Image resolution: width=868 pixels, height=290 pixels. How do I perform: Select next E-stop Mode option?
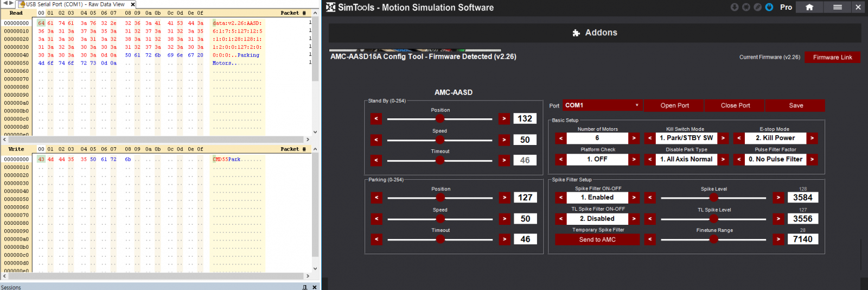[x=812, y=138]
